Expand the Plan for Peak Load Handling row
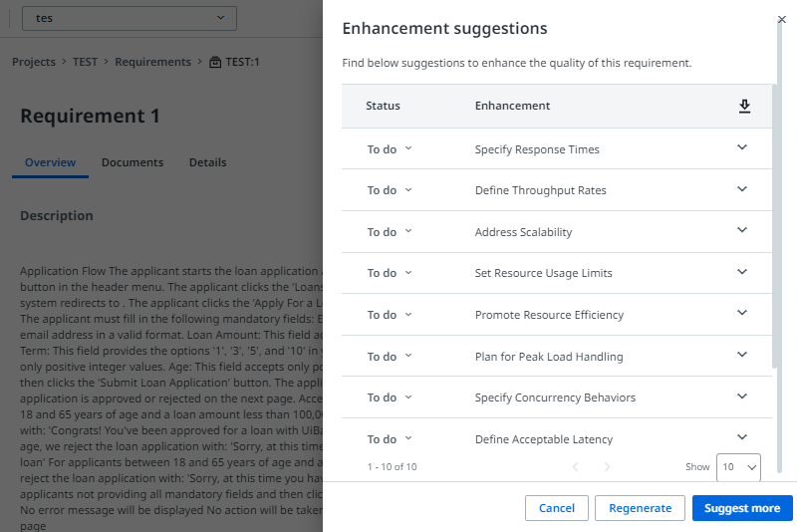Viewport: 797px width, 532px height. coord(742,354)
